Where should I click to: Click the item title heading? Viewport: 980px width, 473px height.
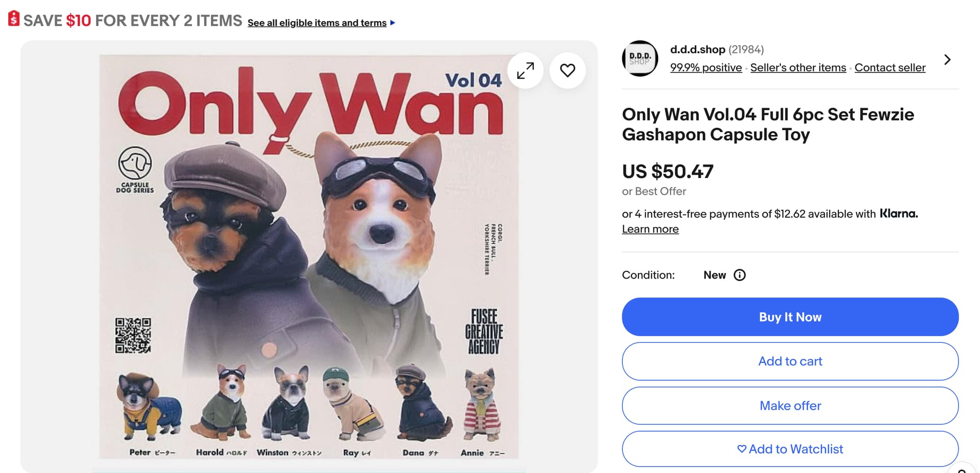tap(768, 125)
